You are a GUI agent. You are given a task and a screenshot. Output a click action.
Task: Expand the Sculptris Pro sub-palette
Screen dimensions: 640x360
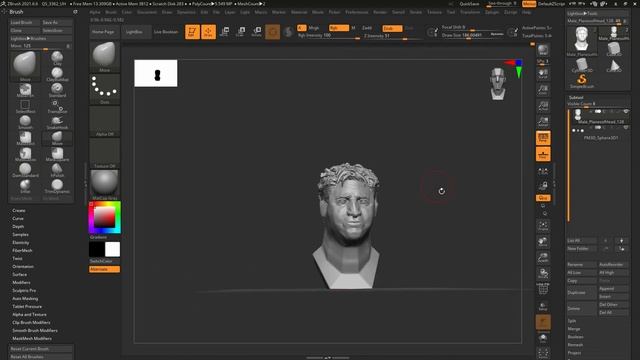[x=24, y=290]
